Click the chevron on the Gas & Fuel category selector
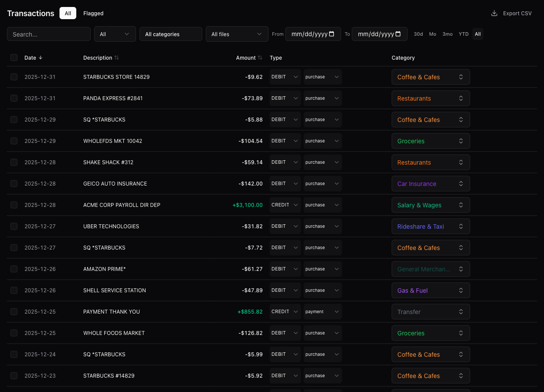The height and width of the screenshot is (392, 544). point(461,290)
